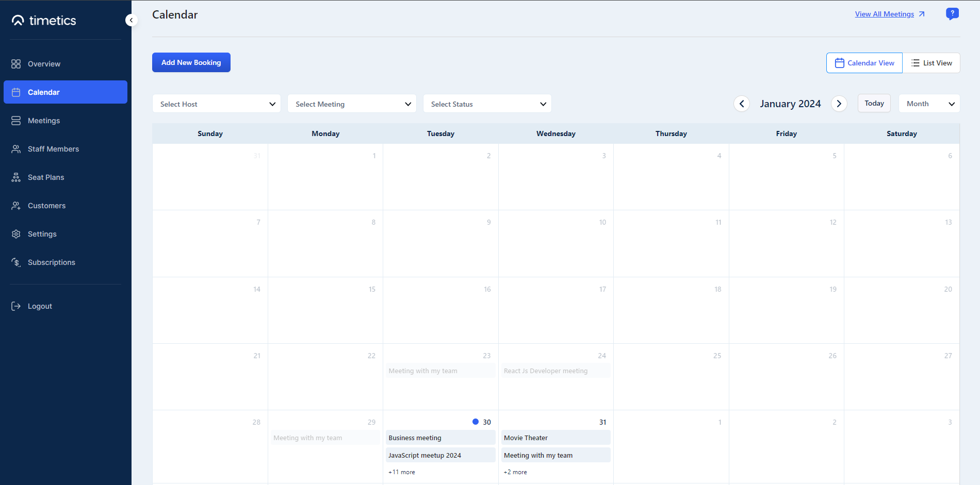Select Calendar in the sidebar menu

[x=44, y=92]
